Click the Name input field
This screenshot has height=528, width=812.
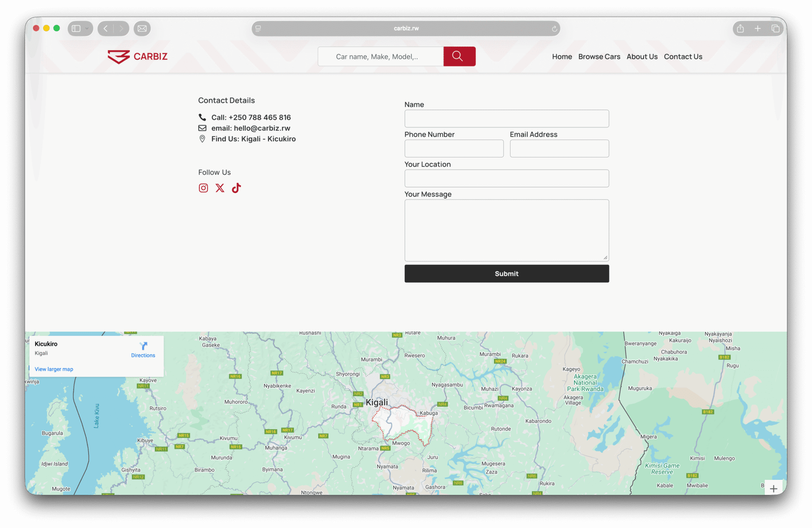[x=506, y=119]
